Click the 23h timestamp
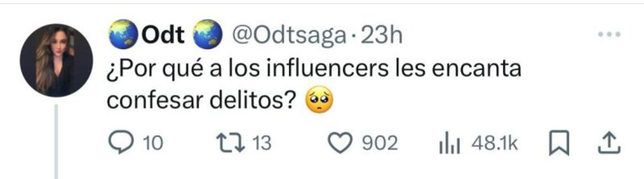 click(381, 35)
